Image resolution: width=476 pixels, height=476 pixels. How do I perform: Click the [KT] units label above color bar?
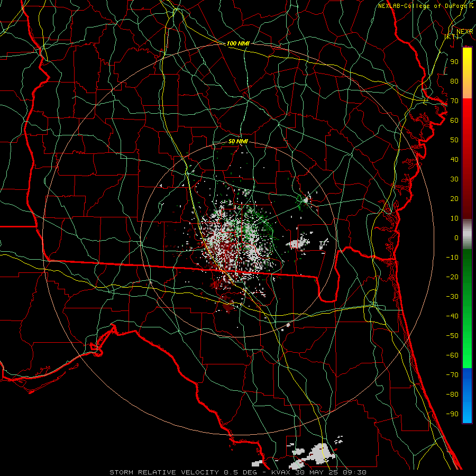[451, 36]
